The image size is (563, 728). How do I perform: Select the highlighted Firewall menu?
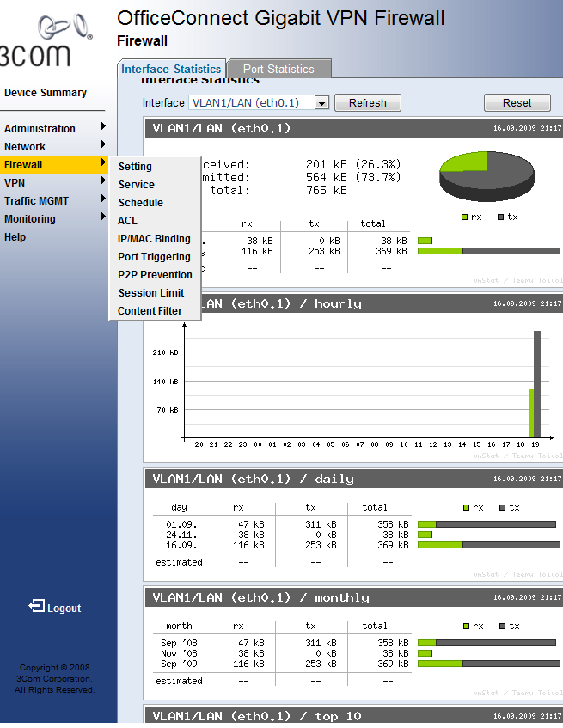click(54, 165)
